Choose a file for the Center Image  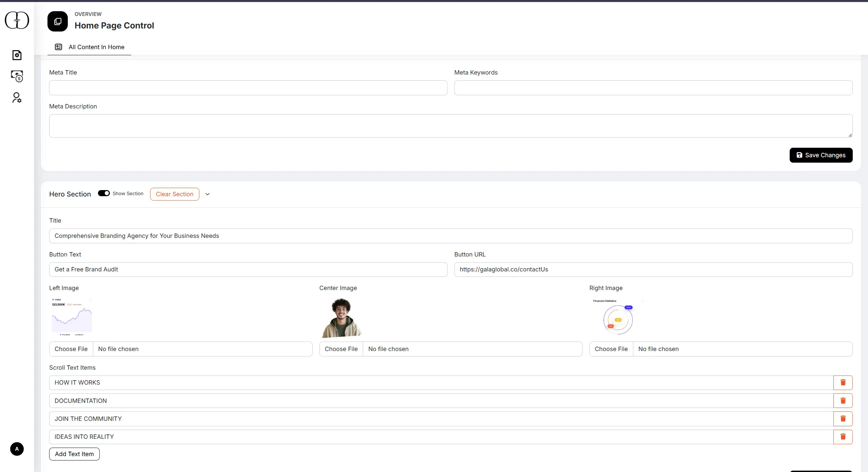pyautogui.click(x=341, y=349)
